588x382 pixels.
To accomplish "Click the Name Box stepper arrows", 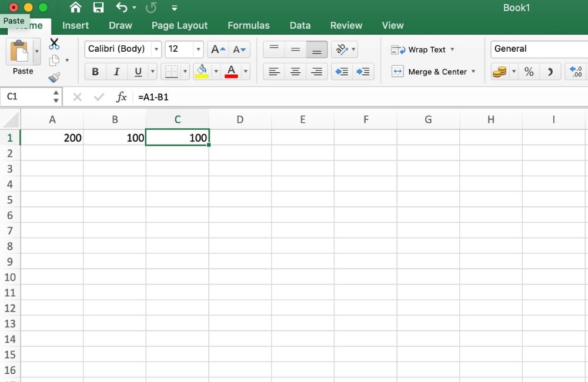I will (56, 97).
